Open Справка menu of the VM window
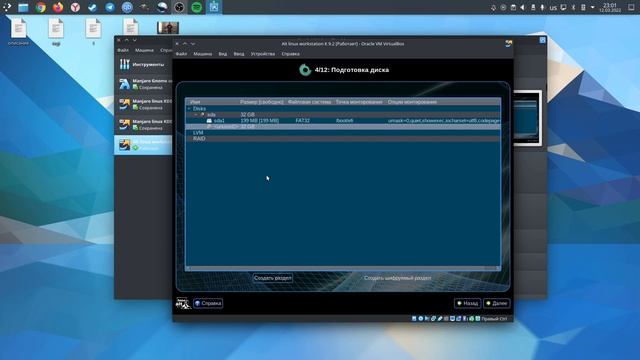 pyautogui.click(x=291, y=54)
